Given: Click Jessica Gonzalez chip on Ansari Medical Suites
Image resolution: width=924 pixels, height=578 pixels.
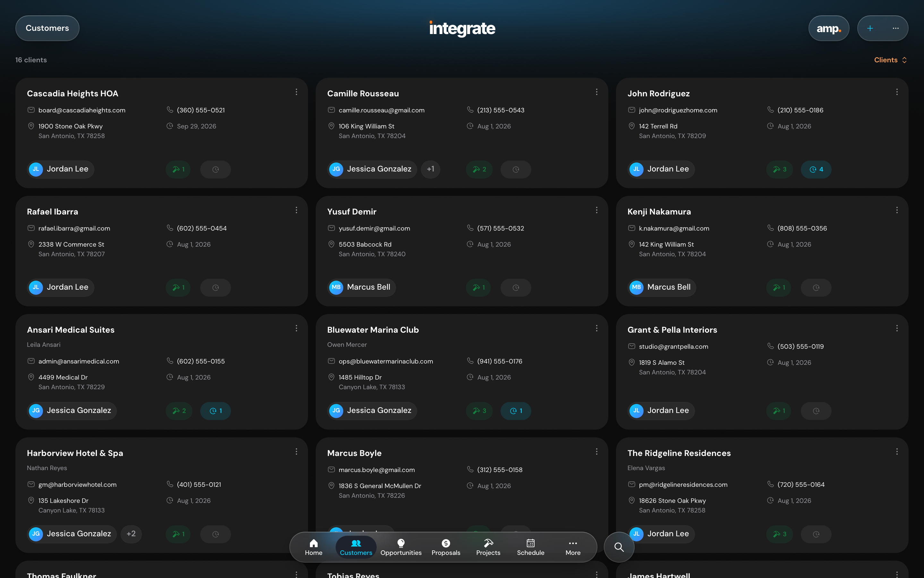Looking at the screenshot, I should click(x=72, y=411).
